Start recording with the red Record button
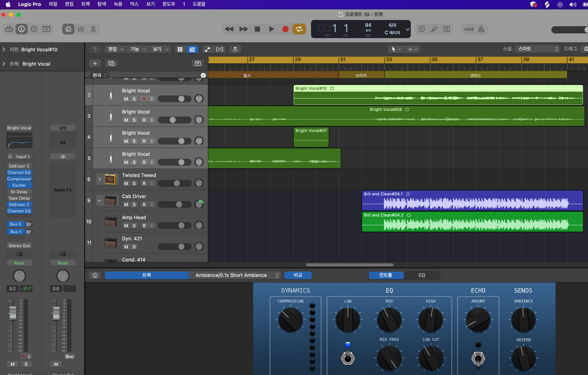Image resolution: width=588 pixels, height=375 pixels. [285, 29]
